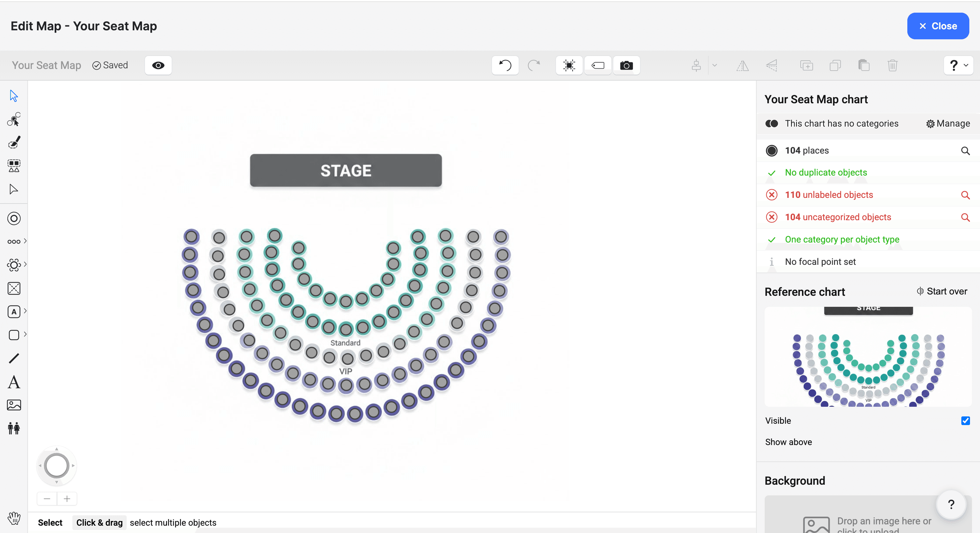Screen dimensions: 980x533
Task: Click the camera snapshot icon
Action: (x=626, y=65)
